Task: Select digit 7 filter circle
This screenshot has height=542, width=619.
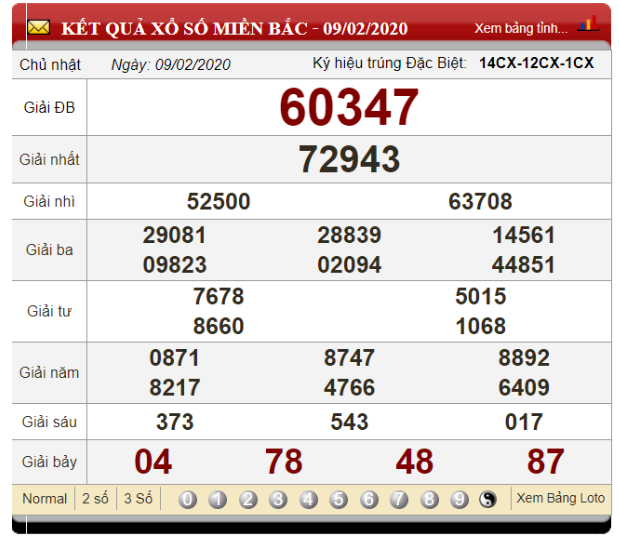Action: tap(399, 499)
